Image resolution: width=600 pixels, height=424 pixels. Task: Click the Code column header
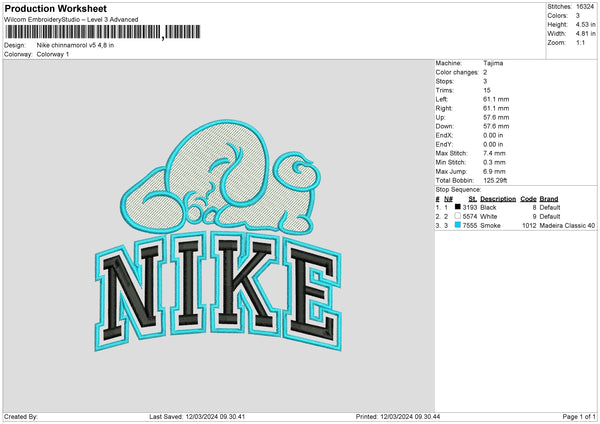tap(528, 199)
